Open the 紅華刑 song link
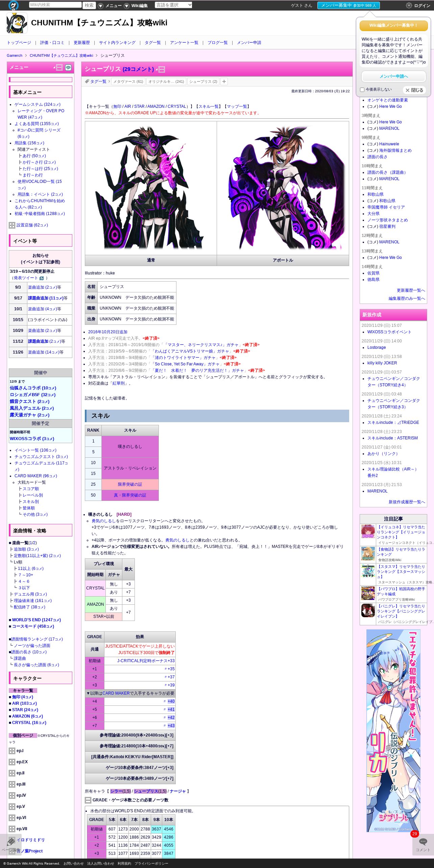Image resolution: width=434 pixels, height=868 pixels. click(118, 383)
